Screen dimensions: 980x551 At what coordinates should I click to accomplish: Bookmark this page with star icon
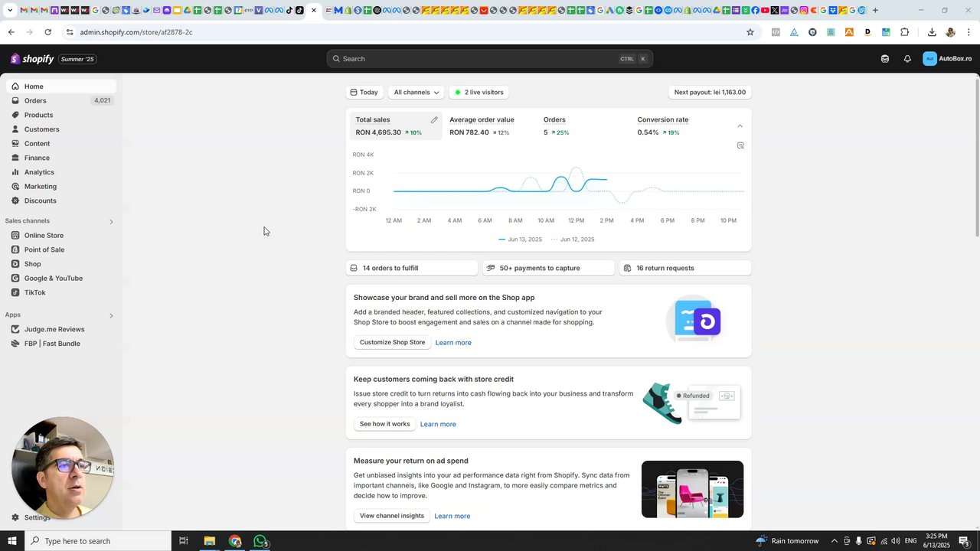pyautogui.click(x=750, y=32)
